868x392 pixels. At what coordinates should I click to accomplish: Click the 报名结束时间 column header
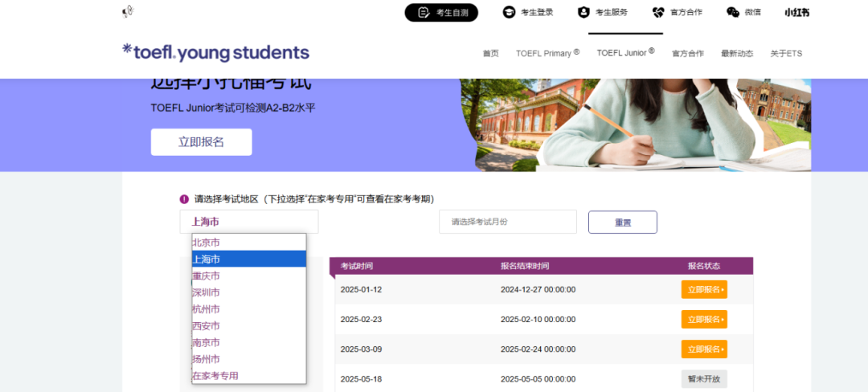click(x=525, y=266)
